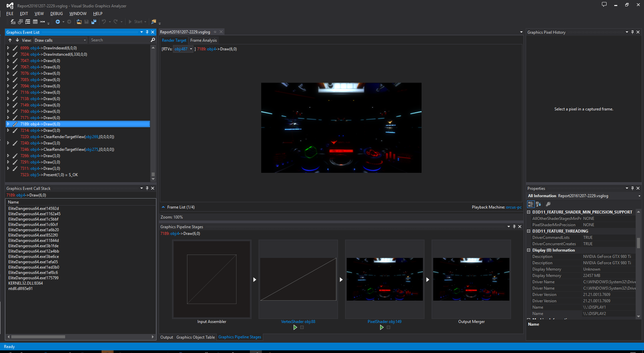Image resolution: width=644 pixels, height=353 pixels.
Task: Click the render target preview image
Action: 341,128
